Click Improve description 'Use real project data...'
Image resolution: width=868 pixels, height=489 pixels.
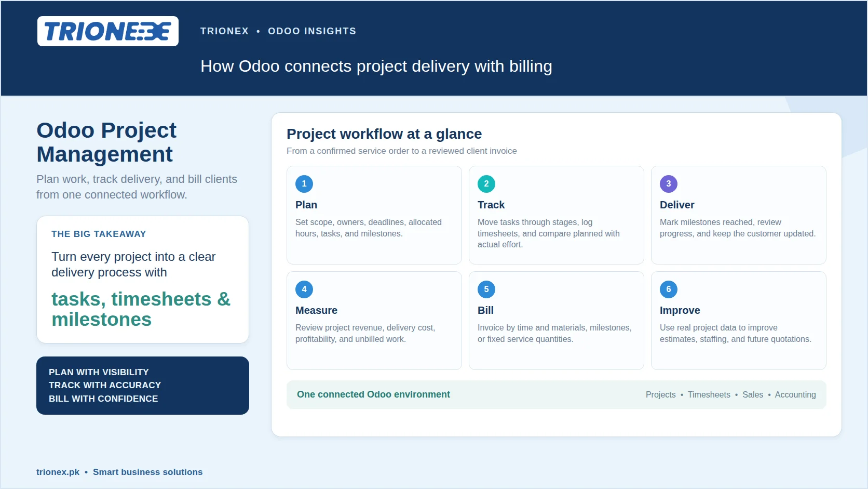(x=736, y=333)
